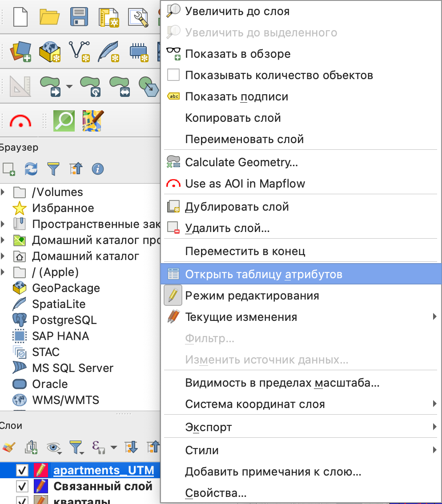This screenshot has width=442, height=504.
Task: Click the green magnifier plugin icon
Action: point(64,120)
